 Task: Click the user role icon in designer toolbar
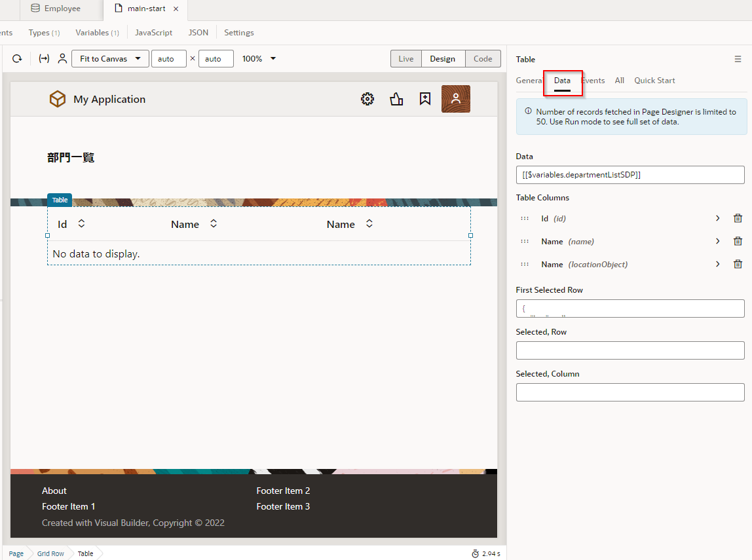coord(62,59)
